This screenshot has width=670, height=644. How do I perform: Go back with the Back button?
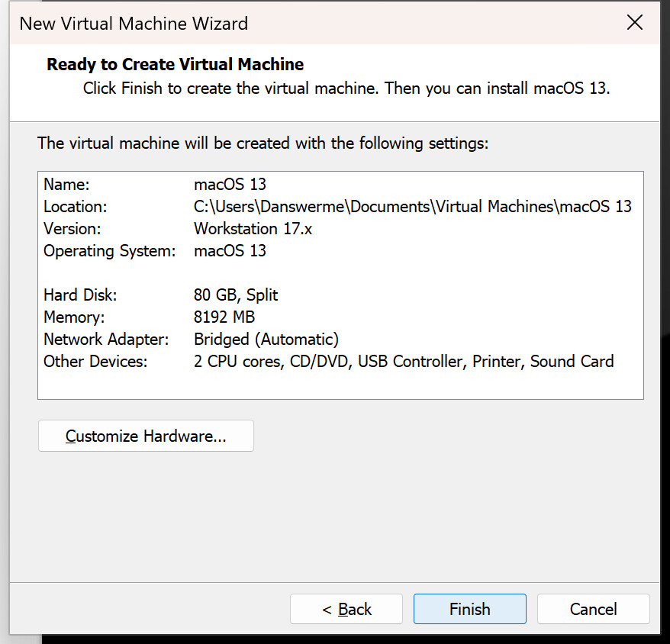tap(346, 609)
